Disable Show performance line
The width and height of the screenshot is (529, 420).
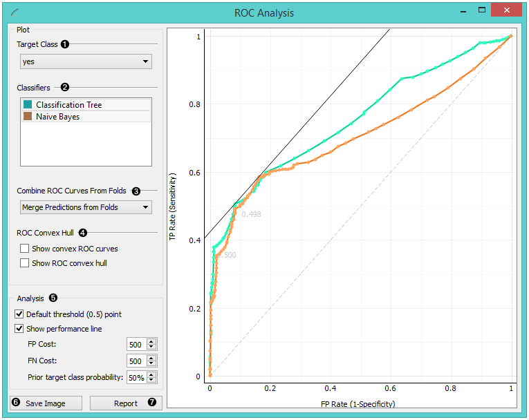(19, 329)
